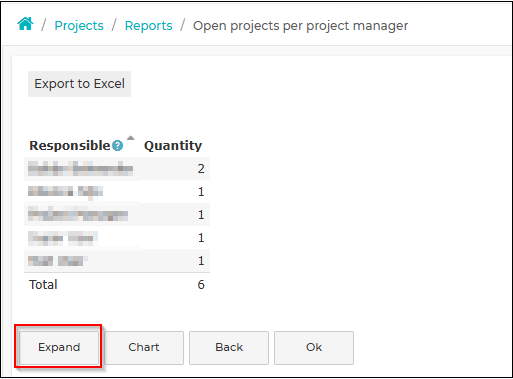Open Reports breadcrumb link
This screenshot has width=513, height=379.
point(149,26)
